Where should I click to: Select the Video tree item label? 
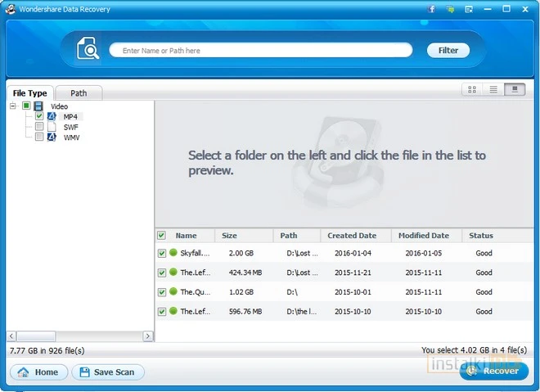point(59,106)
